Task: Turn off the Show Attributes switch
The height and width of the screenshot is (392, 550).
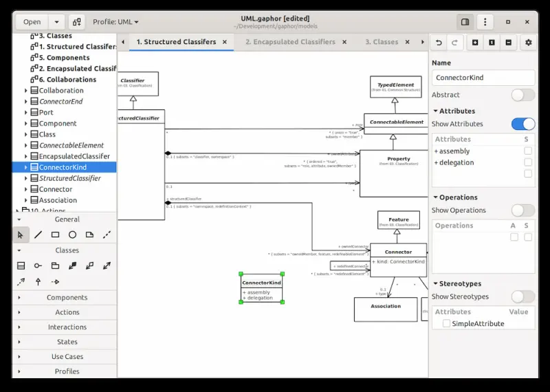Action: (x=522, y=124)
